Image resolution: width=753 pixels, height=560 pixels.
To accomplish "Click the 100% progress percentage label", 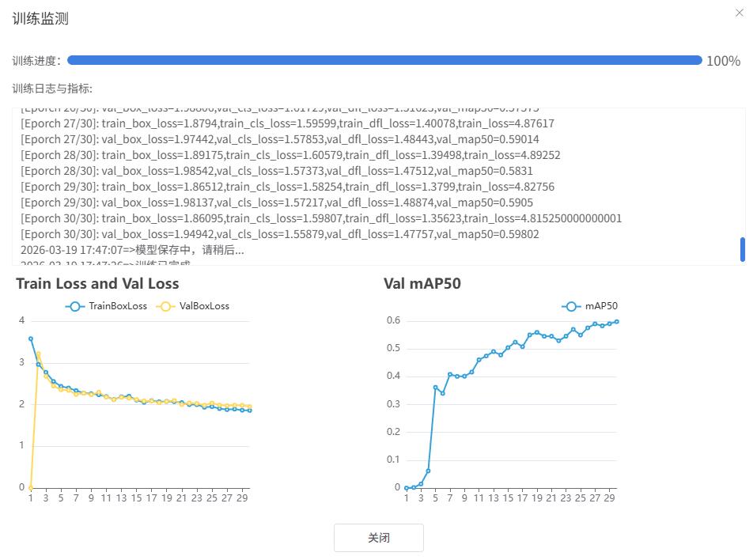I will tap(723, 61).
